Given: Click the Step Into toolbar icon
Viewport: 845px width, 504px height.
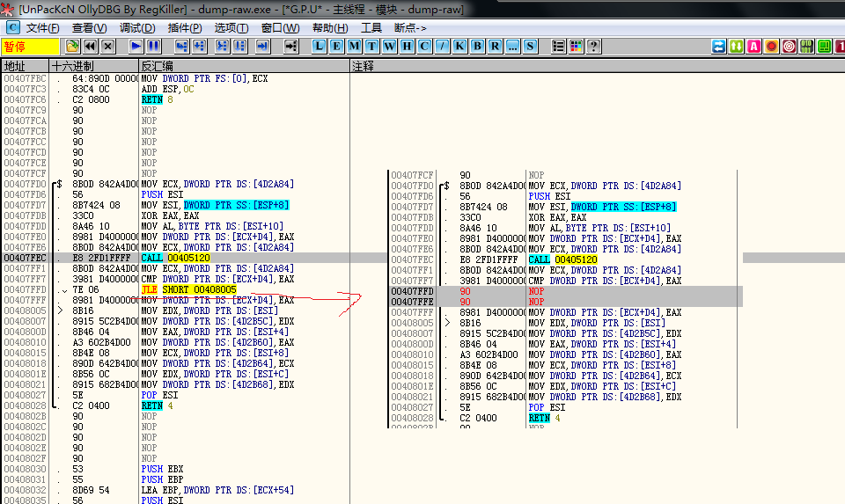Looking at the screenshot, I should 181,47.
